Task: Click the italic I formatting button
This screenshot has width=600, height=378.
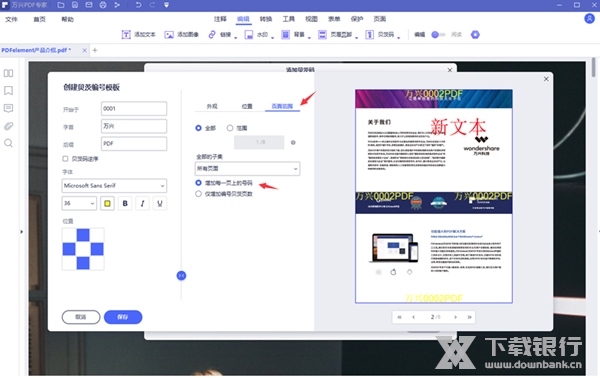Action: pyautogui.click(x=142, y=204)
